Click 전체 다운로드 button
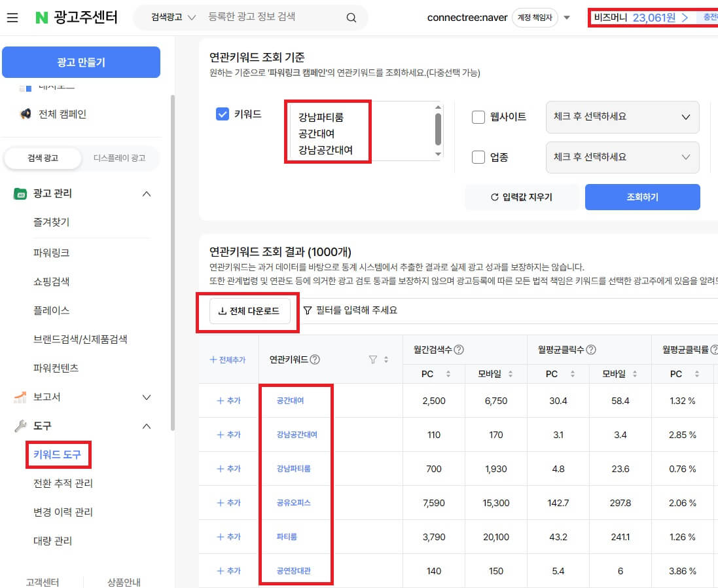Viewport: 718px width, 588px height. 250,311
